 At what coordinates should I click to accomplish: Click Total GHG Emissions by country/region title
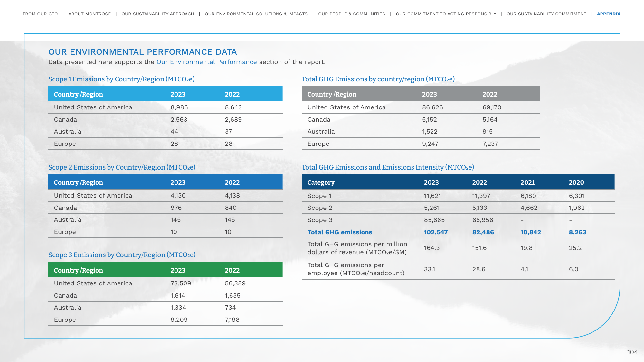[378, 79]
